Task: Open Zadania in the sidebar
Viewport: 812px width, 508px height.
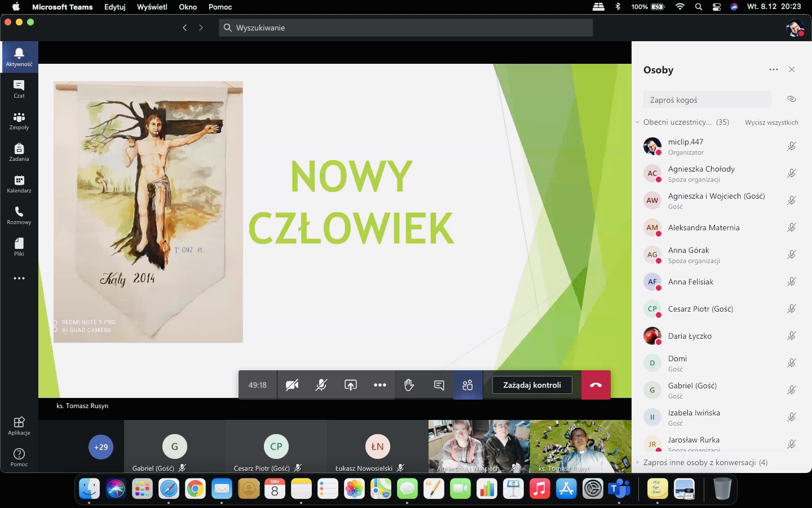Action: pyautogui.click(x=19, y=152)
